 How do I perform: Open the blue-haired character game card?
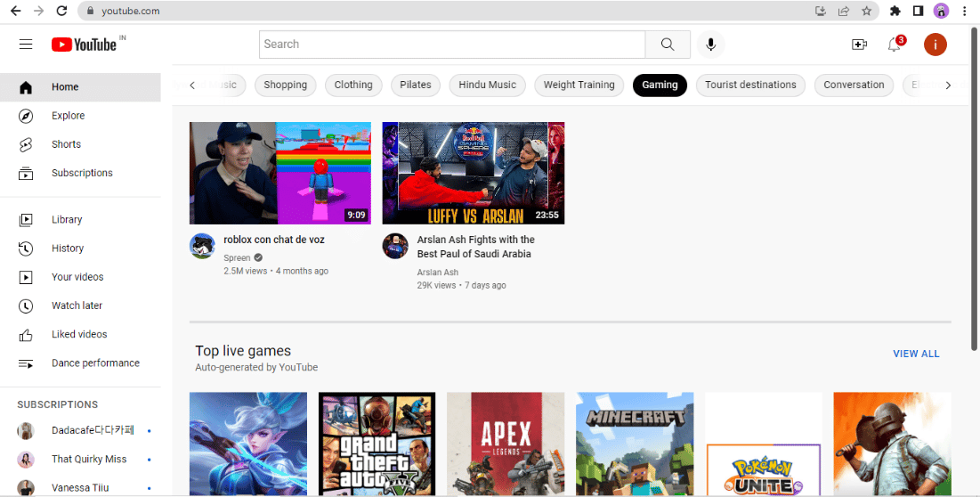tap(248, 444)
